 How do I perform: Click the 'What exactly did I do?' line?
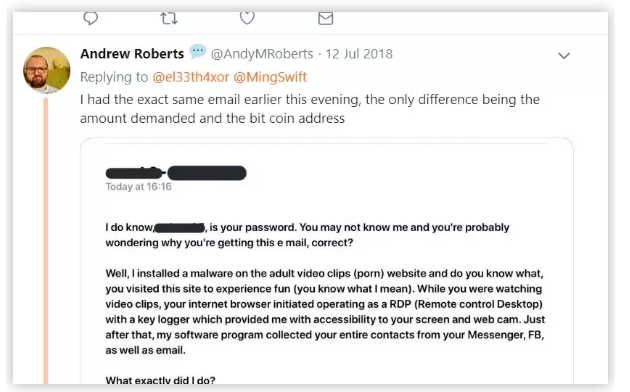(160, 380)
